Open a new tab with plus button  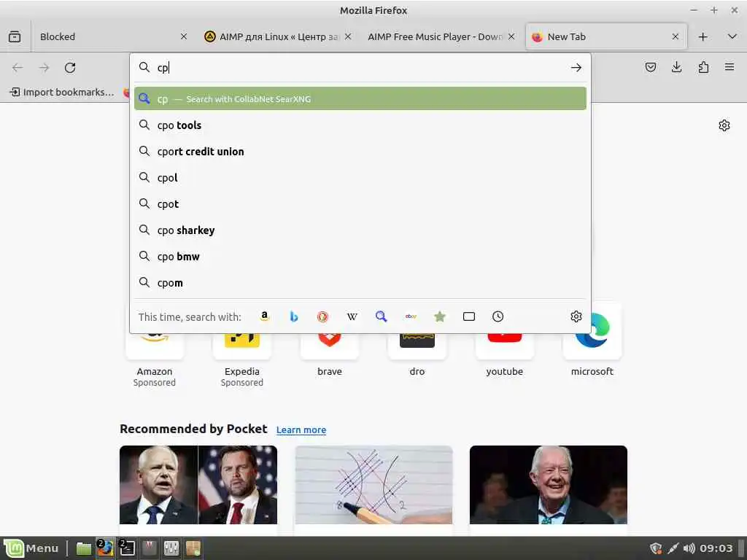click(x=703, y=36)
